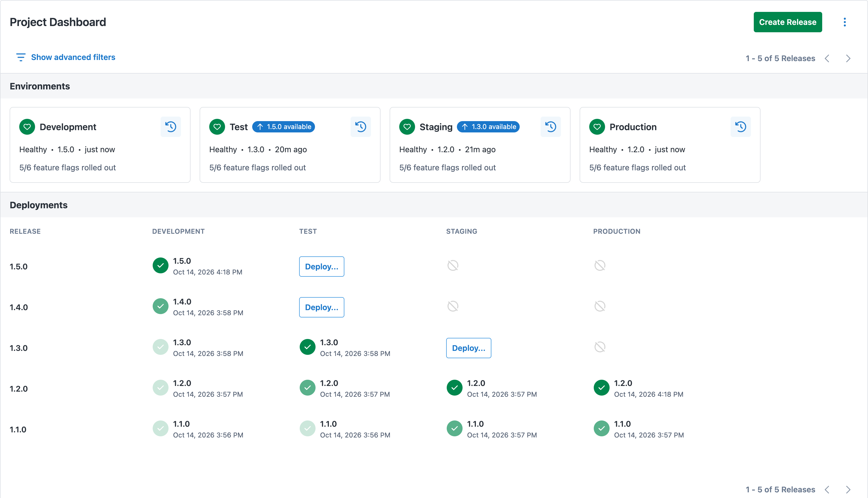Click 1.2.0 Production timestamp Oct 14, 2026 4:18 PM
This screenshot has width=868, height=498.
click(649, 394)
